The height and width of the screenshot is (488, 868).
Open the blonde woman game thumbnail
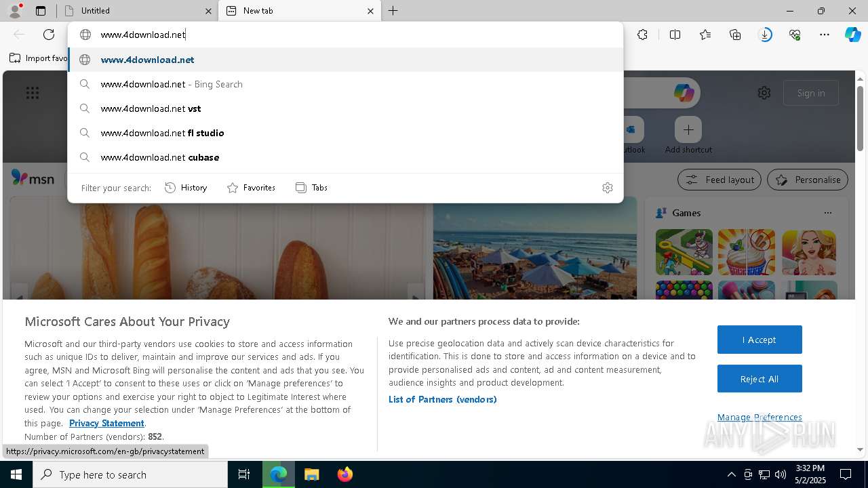coord(809,252)
